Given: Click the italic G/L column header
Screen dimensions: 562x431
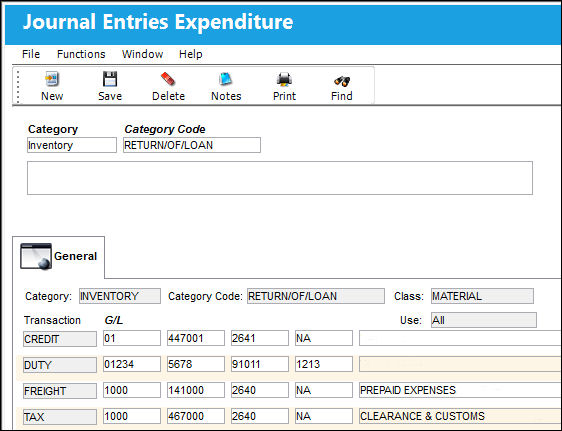Looking at the screenshot, I should pos(114,320).
